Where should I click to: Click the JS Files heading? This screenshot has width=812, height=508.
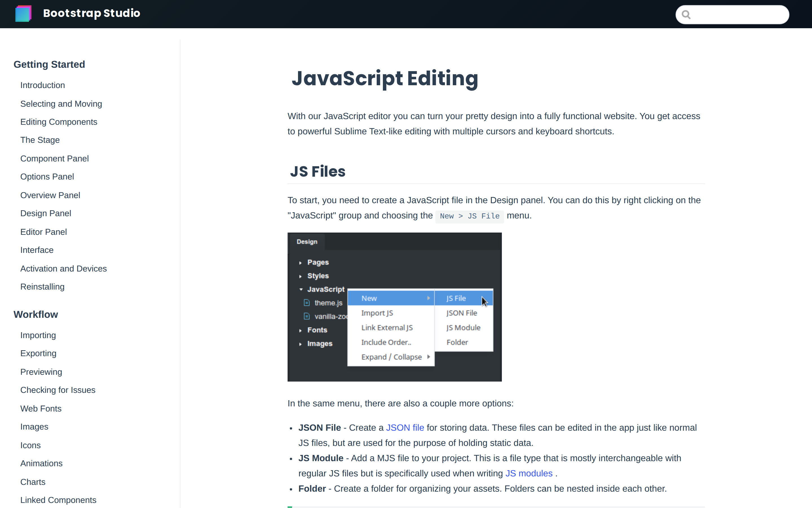tap(317, 171)
